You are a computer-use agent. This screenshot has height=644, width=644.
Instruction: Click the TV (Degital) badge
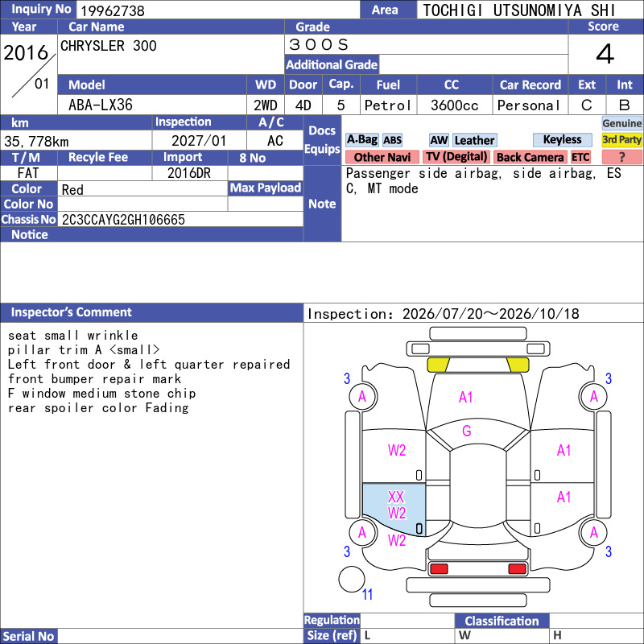(456, 157)
